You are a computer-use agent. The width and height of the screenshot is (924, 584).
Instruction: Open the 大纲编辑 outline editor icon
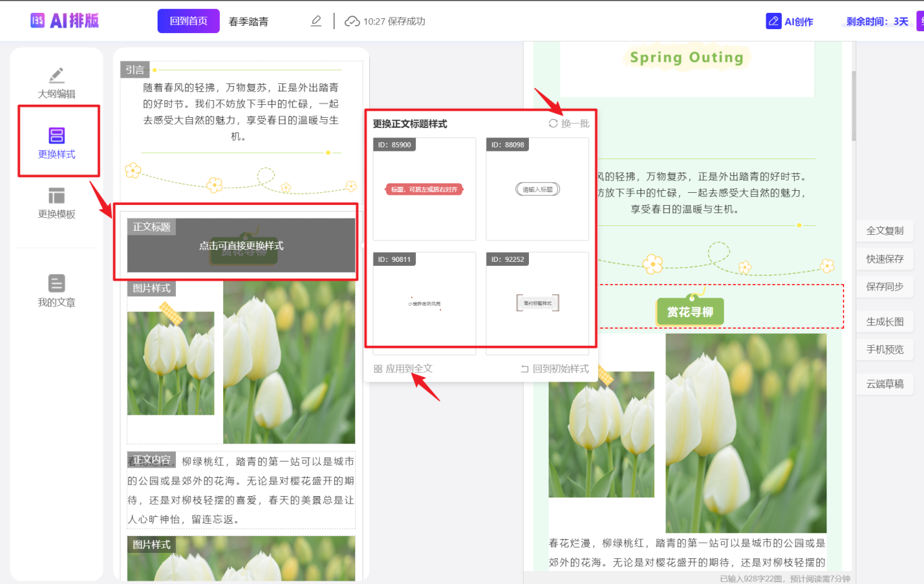(x=57, y=75)
